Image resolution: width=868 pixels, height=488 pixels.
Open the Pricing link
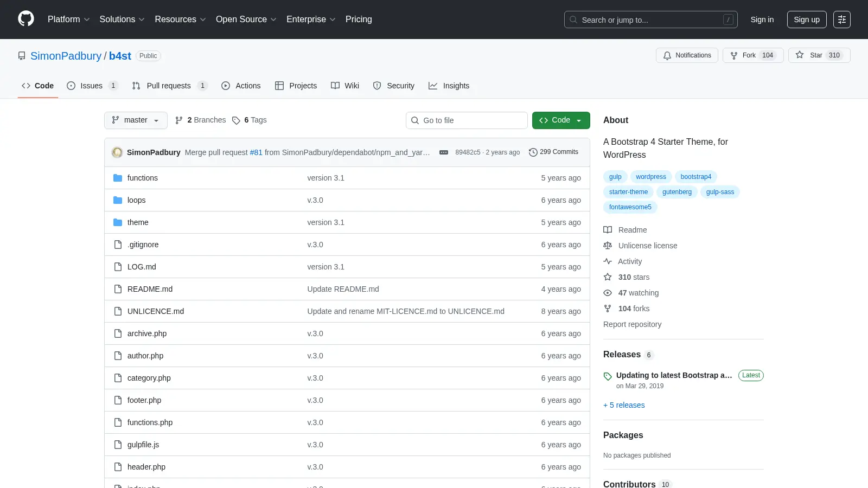click(x=359, y=20)
